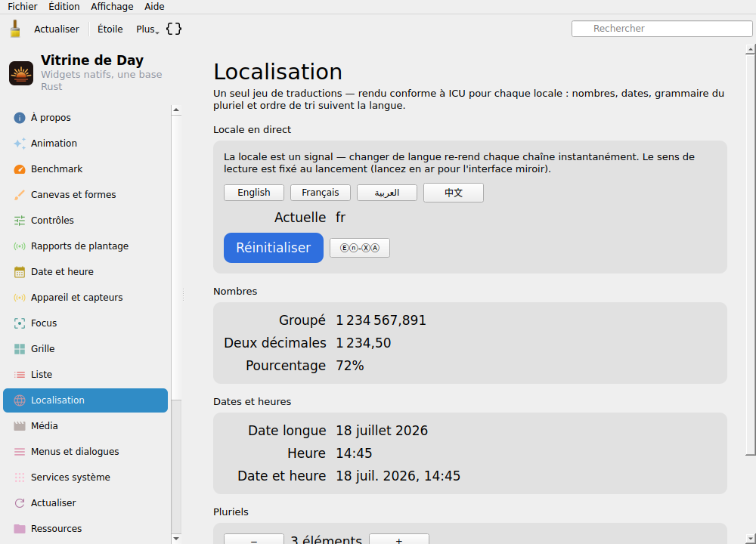This screenshot has width=756, height=544.
Task: Click the current locale value fr
Action: coord(340,218)
